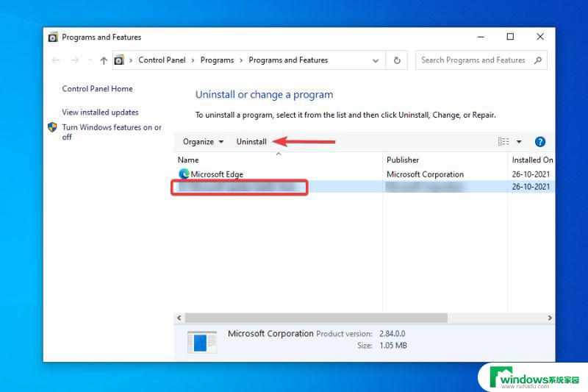Screen dimensions: 588x392
Task: Click the Uninstall toolbar button
Action: pyautogui.click(x=251, y=142)
